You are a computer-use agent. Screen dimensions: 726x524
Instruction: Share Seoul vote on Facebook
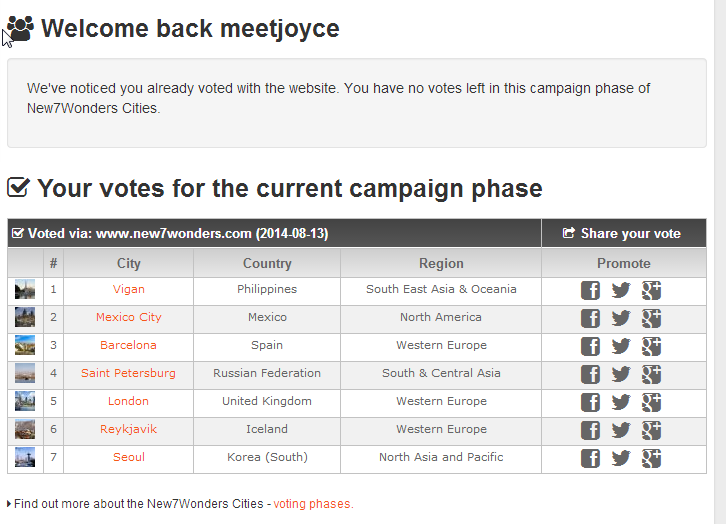point(590,458)
